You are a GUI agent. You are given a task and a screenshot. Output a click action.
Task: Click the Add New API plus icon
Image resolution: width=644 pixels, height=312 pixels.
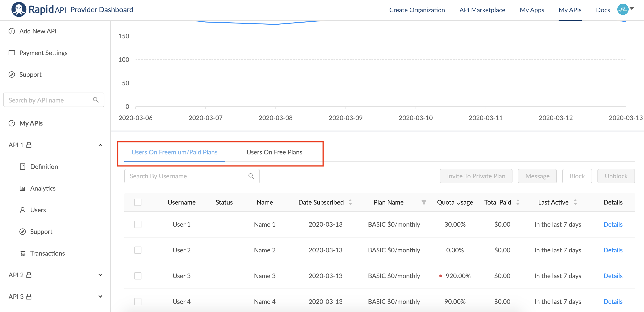(12, 31)
